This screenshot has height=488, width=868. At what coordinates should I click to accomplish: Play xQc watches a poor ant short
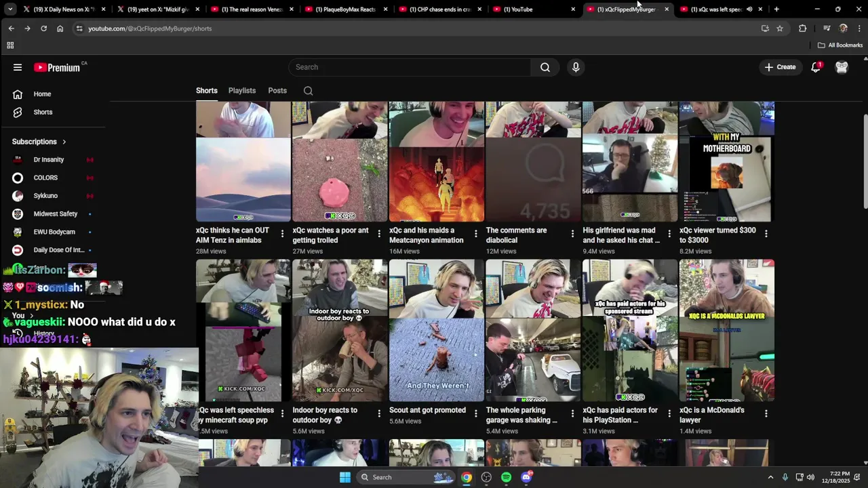pos(340,162)
